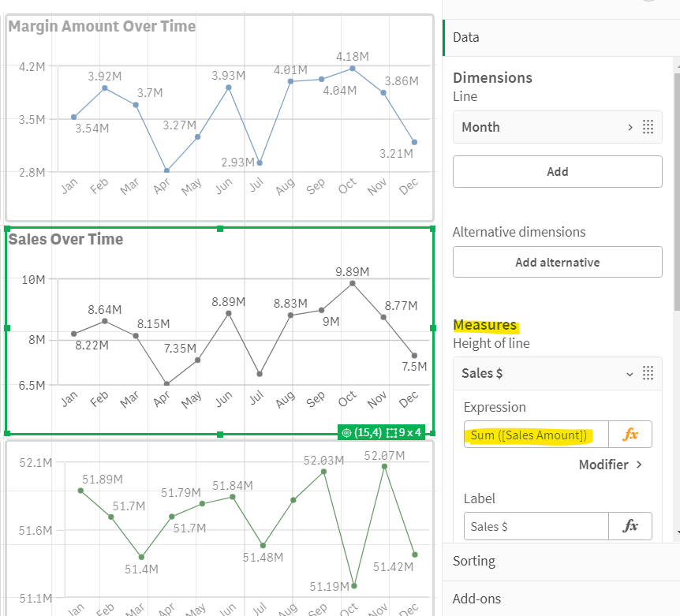Open the Sales $ measure dropdown chevron

pos(630,373)
